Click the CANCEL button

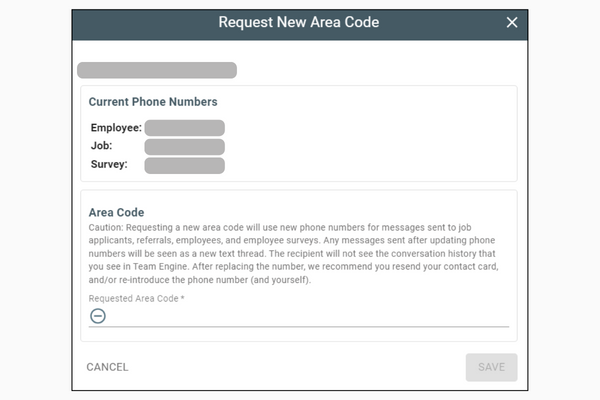[x=107, y=367]
